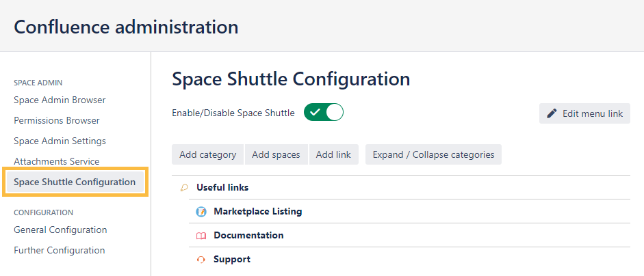Click the Documentation book icon
The image size is (644, 276).
[201, 236]
